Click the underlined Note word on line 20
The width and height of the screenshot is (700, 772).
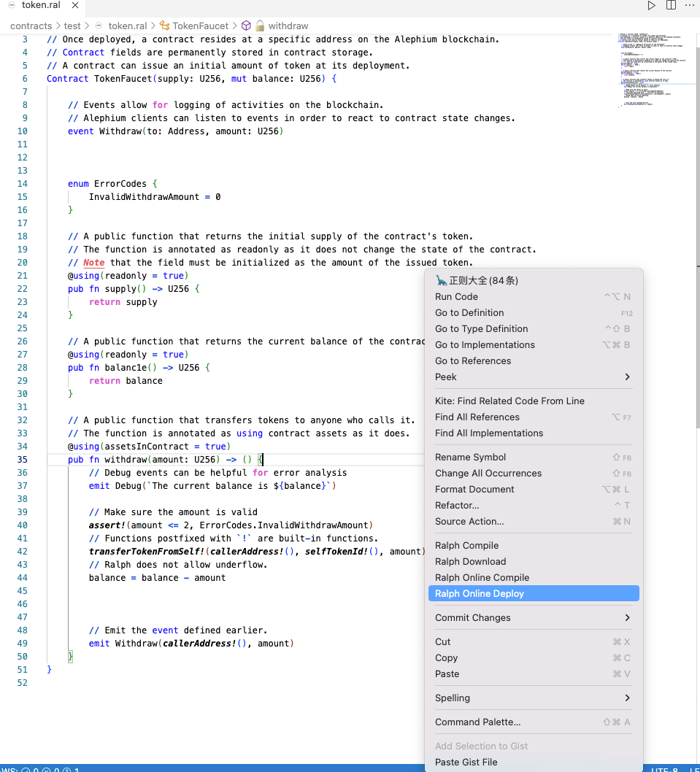pos(93,263)
